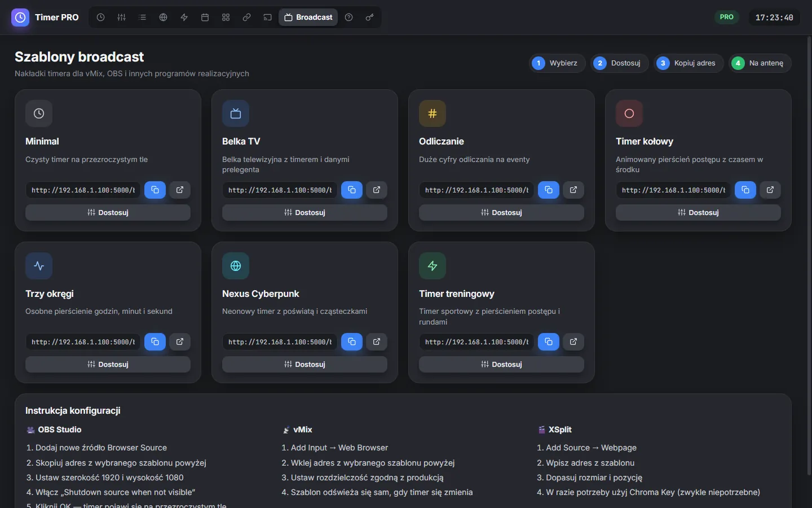
Task: Open the sliders tab in top navigation
Action: (x=121, y=17)
